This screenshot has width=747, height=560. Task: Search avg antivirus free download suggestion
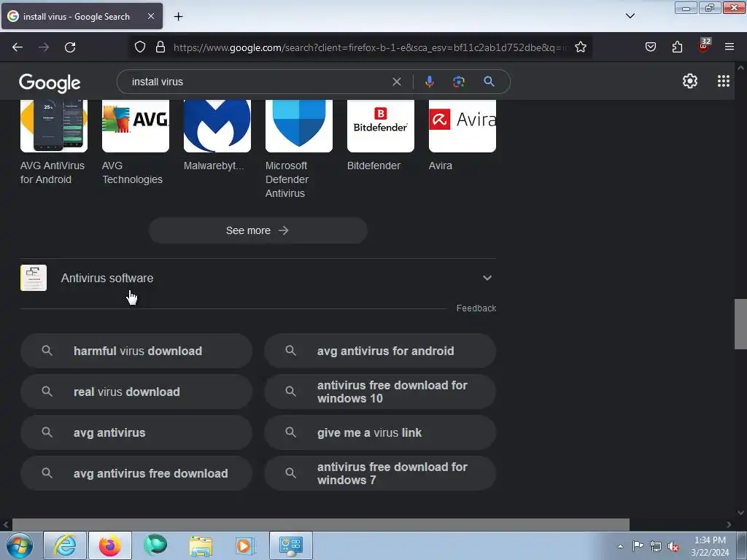pos(136,474)
